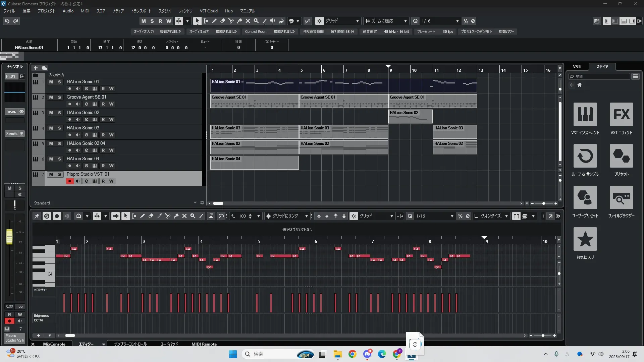Click the Undo arrow icon
The image size is (644, 362).
(7, 21)
